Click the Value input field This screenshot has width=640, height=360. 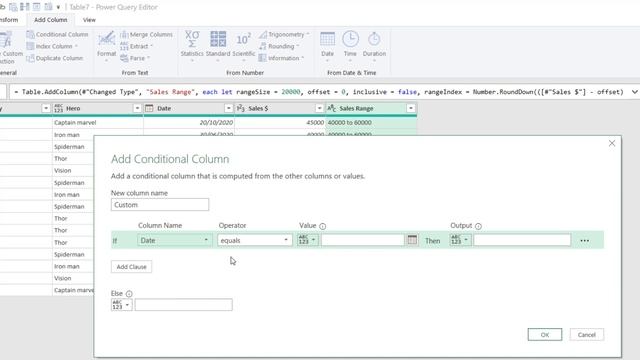(362, 240)
